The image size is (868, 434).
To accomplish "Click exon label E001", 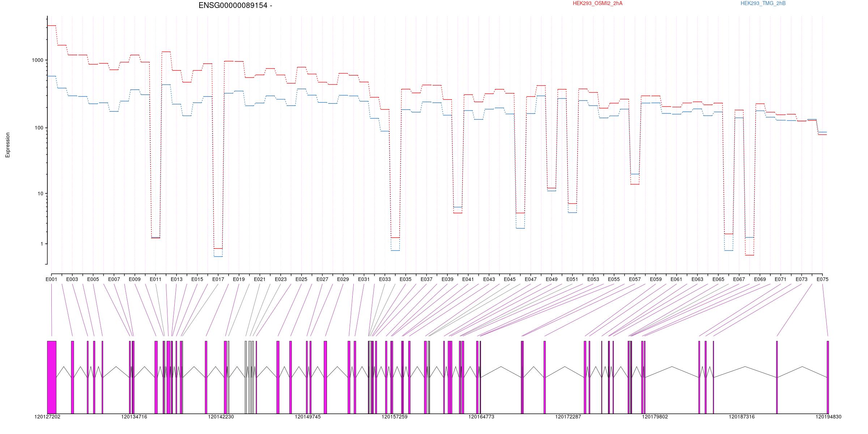I will [51, 279].
